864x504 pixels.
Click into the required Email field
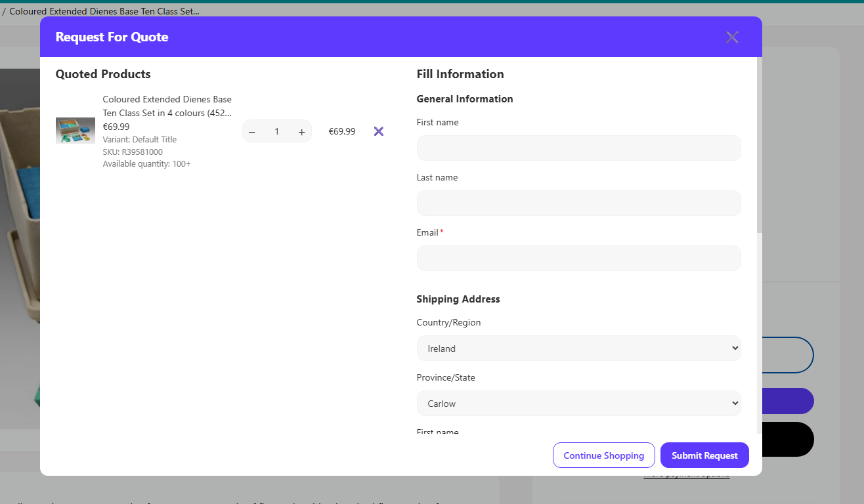(x=578, y=258)
